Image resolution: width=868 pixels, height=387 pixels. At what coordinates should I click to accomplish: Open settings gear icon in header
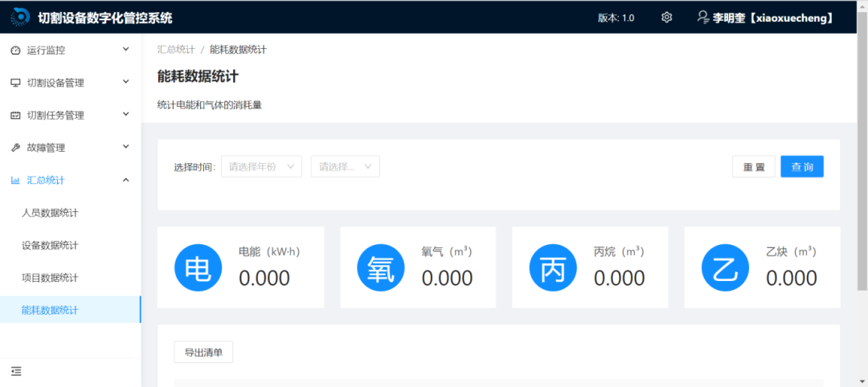tap(666, 18)
